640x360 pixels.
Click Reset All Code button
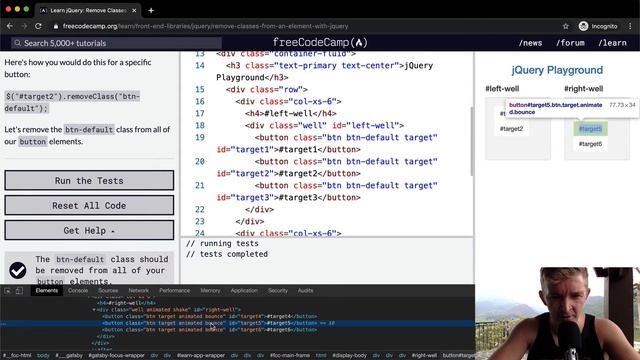(89, 205)
